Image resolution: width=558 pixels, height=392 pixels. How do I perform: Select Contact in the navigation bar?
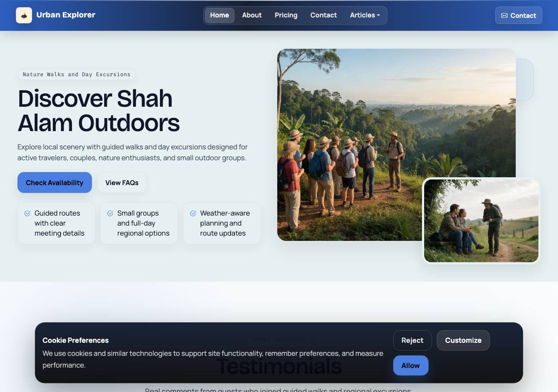click(x=323, y=15)
